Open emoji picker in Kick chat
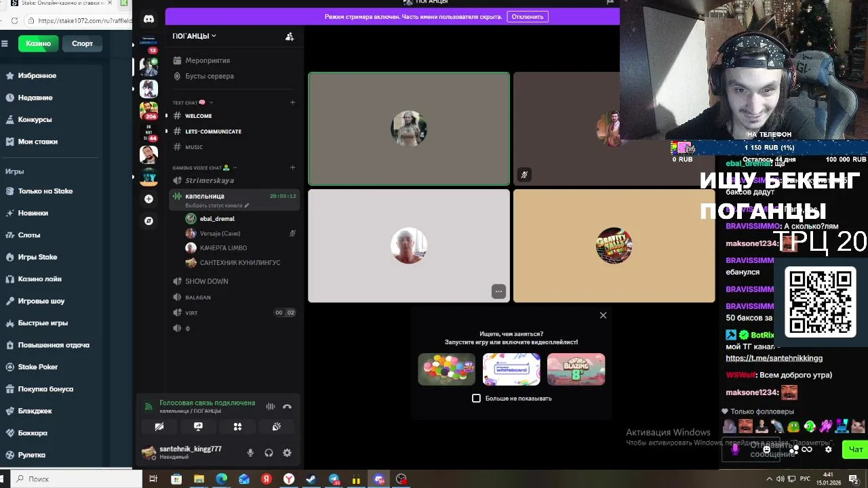 (x=767, y=449)
